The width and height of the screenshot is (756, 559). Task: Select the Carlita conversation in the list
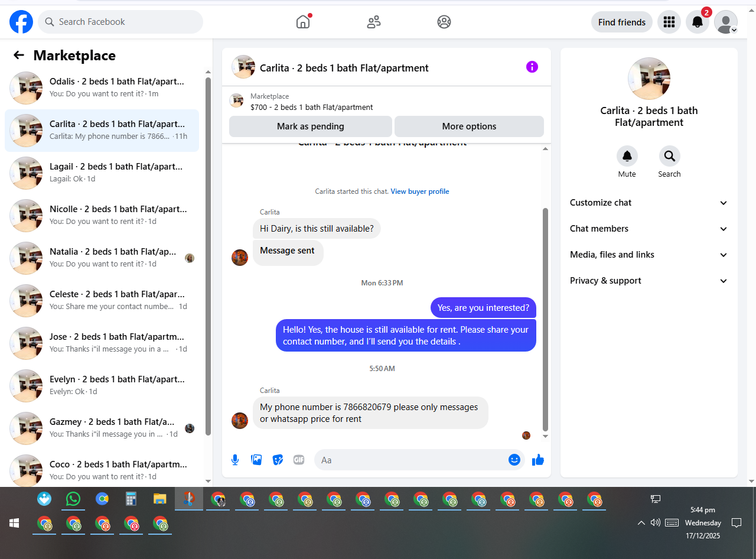click(x=102, y=131)
